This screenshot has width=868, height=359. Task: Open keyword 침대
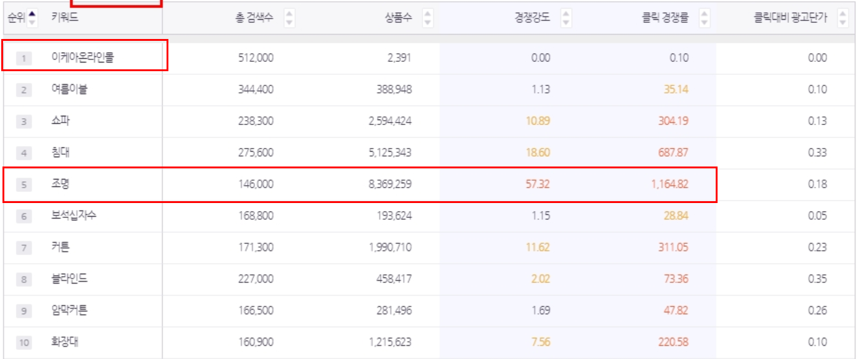pyautogui.click(x=61, y=153)
